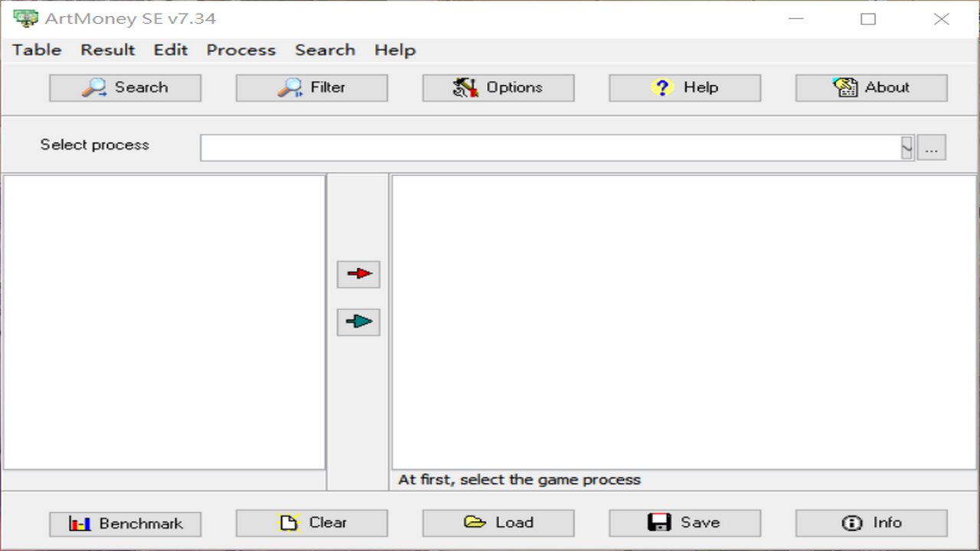Click the red arrow transfer button
This screenshot has width=980, height=551.
tap(358, 274)
